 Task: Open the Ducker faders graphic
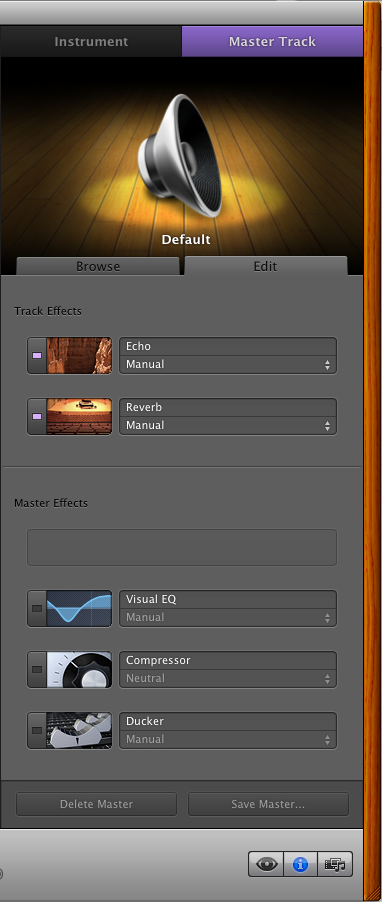pos(79,731)
